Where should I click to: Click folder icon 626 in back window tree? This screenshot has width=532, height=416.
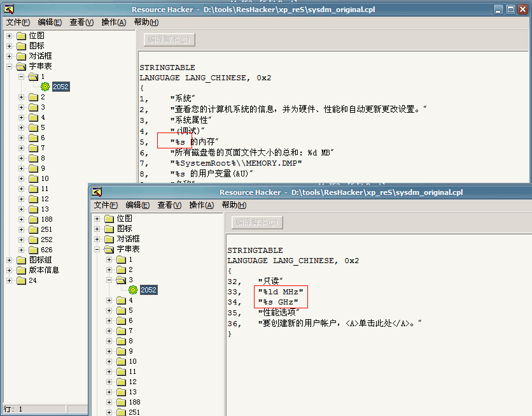pos(33,250)
